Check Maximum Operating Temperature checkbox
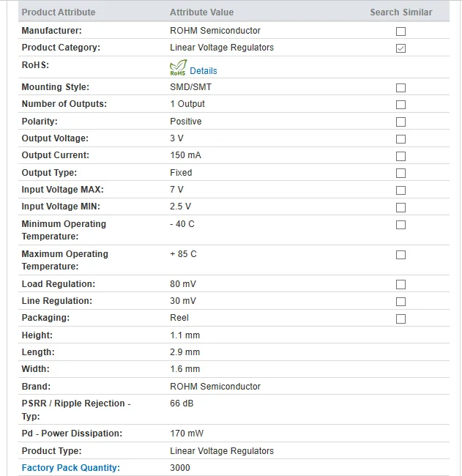462x476 pixels. [400, 255]
